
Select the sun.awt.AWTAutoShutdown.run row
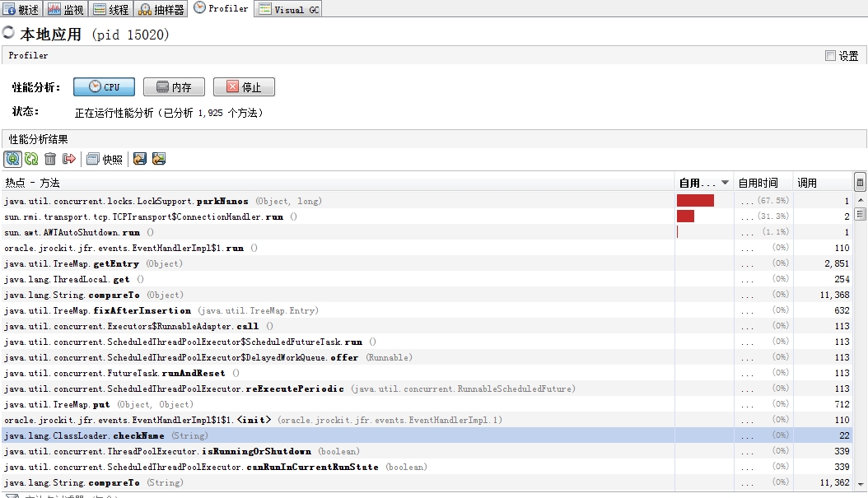click(427, 232)
